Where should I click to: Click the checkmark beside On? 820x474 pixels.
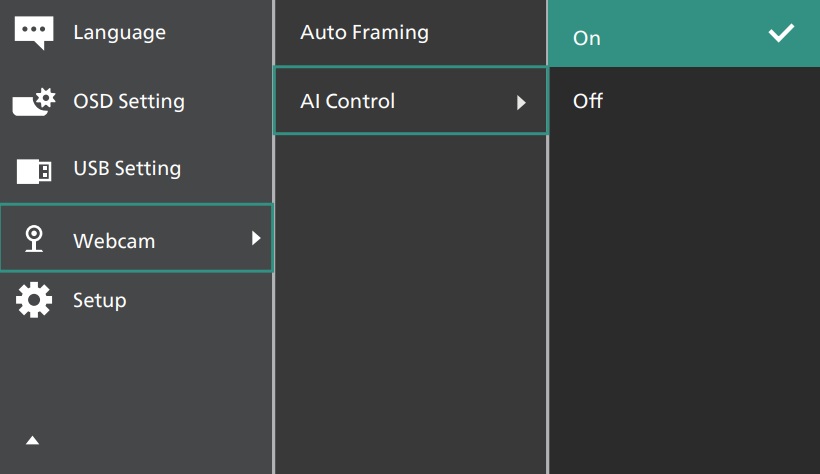781,33
